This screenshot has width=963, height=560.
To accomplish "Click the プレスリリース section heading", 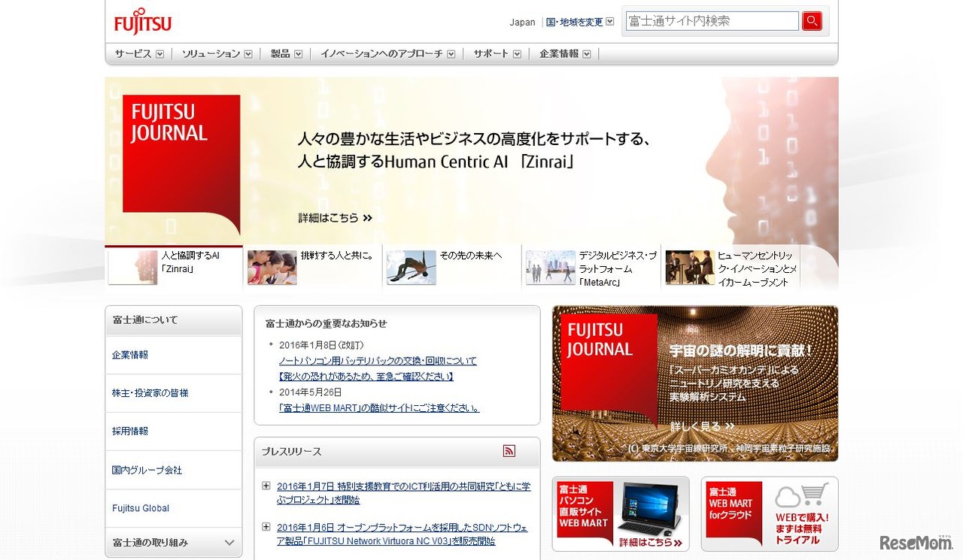I will (x=291, y=452).
